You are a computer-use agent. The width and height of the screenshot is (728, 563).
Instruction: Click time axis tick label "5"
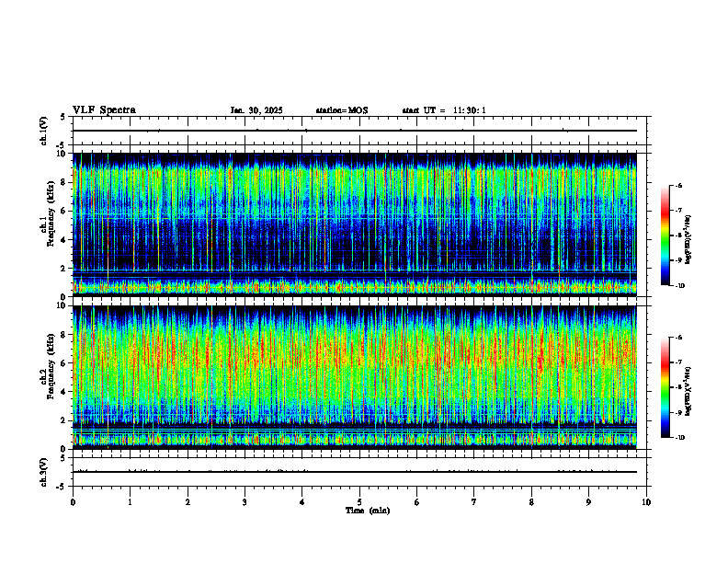click(359, 502)
